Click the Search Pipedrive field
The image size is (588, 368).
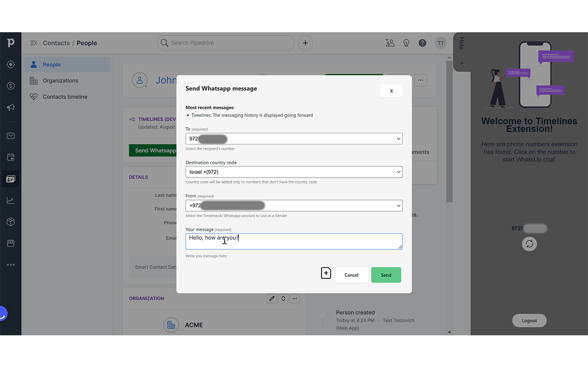pos(226,43)
